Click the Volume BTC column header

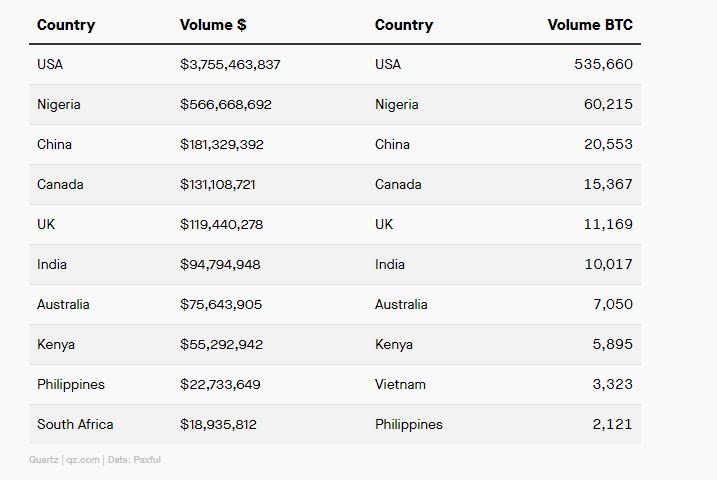590,25
